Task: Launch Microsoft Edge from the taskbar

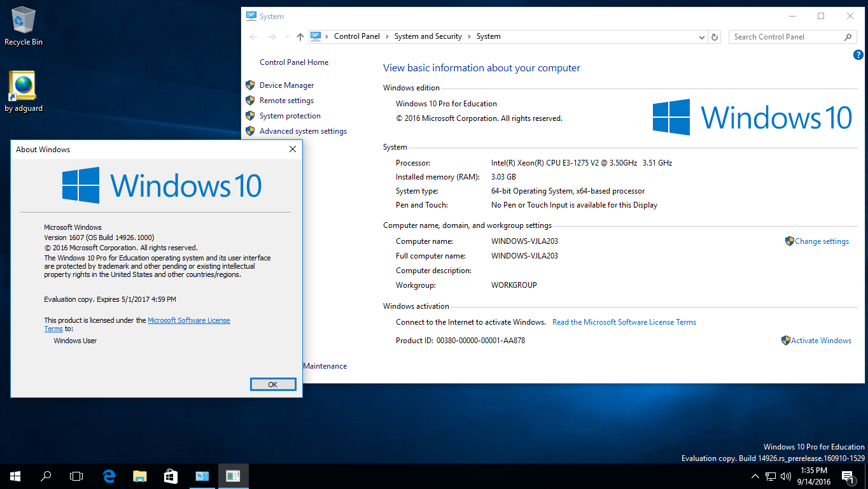Action: pos(109,476)
